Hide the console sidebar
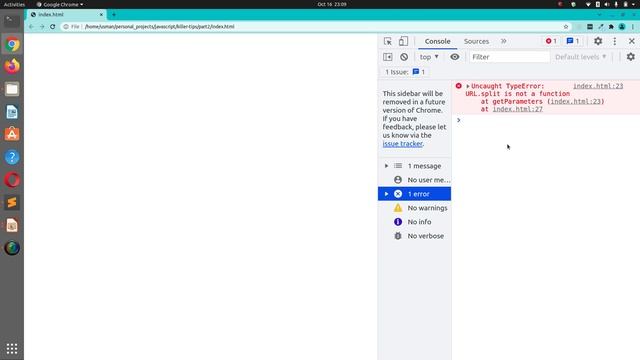The height and width of the screenshot is (360, 640). click(x=388, y=57)
